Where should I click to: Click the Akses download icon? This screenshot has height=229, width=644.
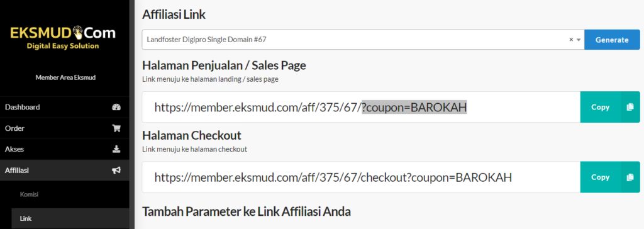(116, 149)
